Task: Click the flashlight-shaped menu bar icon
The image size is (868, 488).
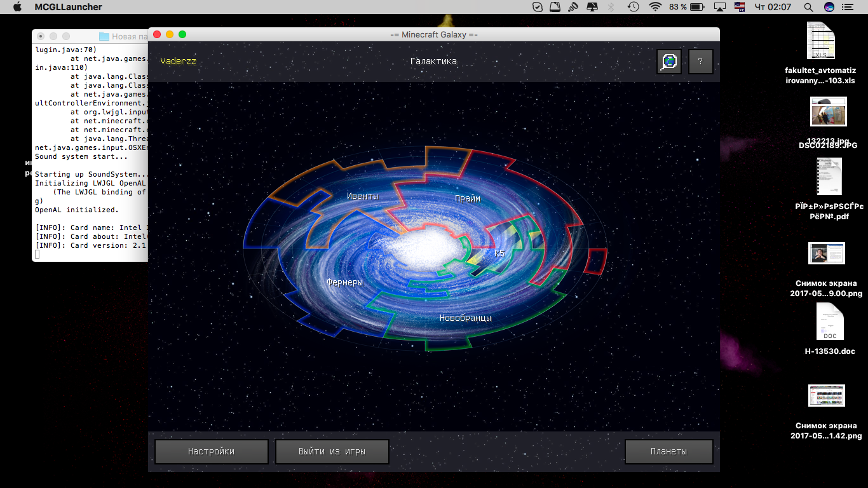Action: coord(573,7)
